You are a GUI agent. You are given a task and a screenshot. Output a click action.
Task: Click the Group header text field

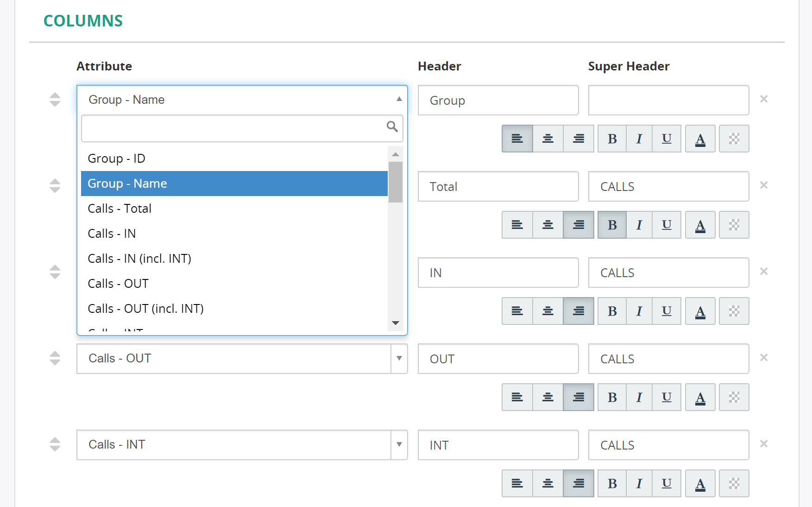(x=498, y=100)
